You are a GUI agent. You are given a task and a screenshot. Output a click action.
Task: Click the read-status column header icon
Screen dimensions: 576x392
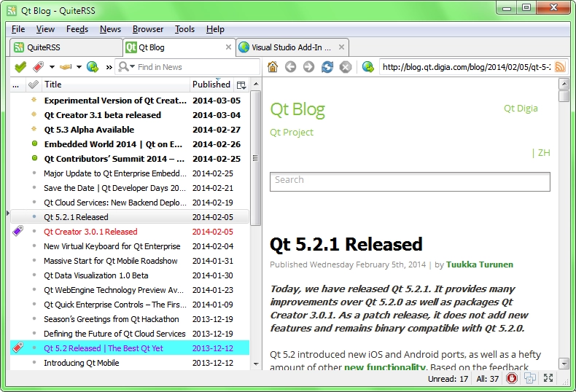(x=34, y=85)
